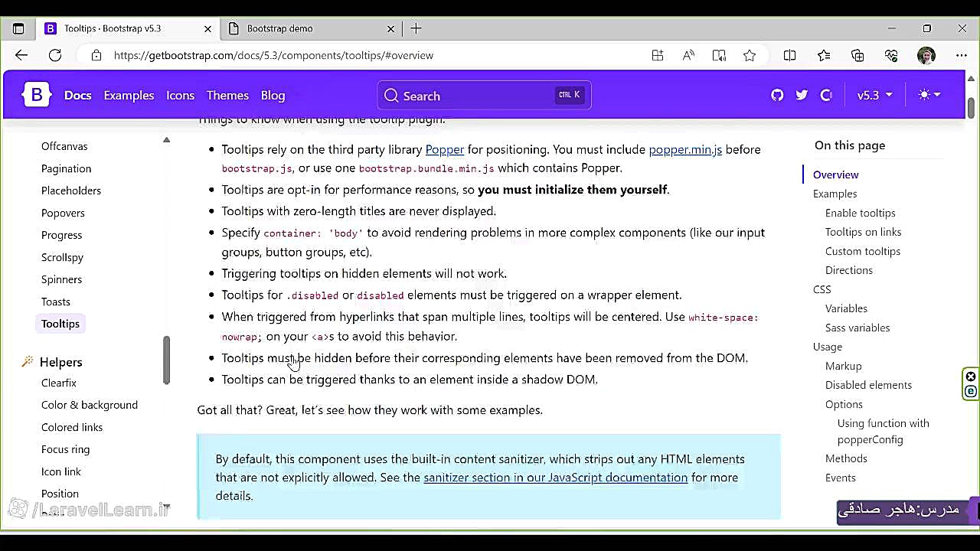This screenshot has height=551, width=980.
Task: Go to Icon link helper
Action: [x=61, y=471]
